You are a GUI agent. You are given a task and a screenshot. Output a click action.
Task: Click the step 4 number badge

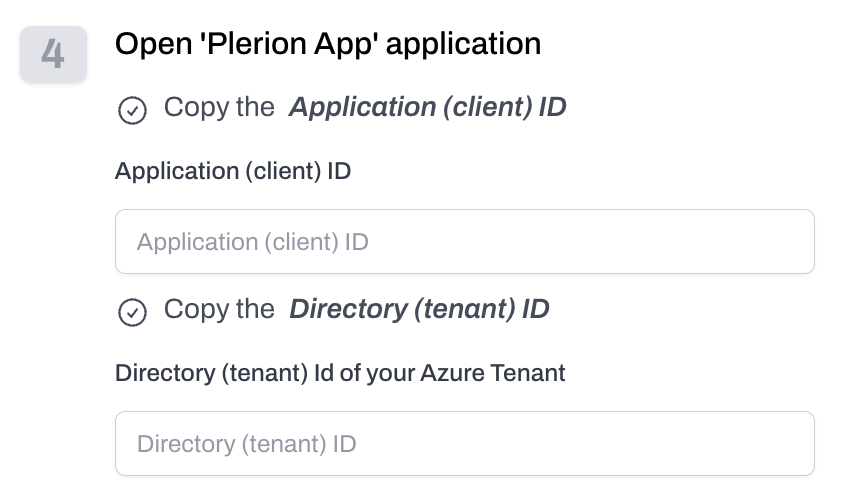[x=53, y=54]
